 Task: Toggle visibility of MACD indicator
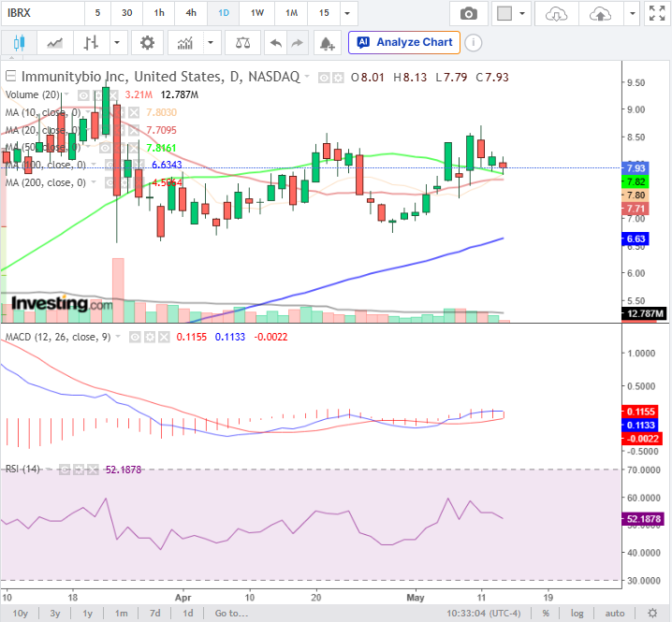[135, 337]
